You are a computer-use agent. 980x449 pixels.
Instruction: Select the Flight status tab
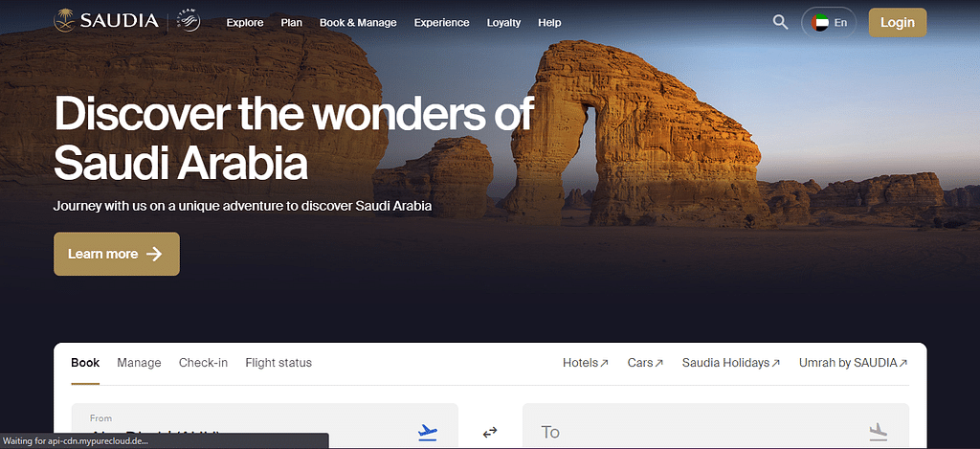click(278, 363)
